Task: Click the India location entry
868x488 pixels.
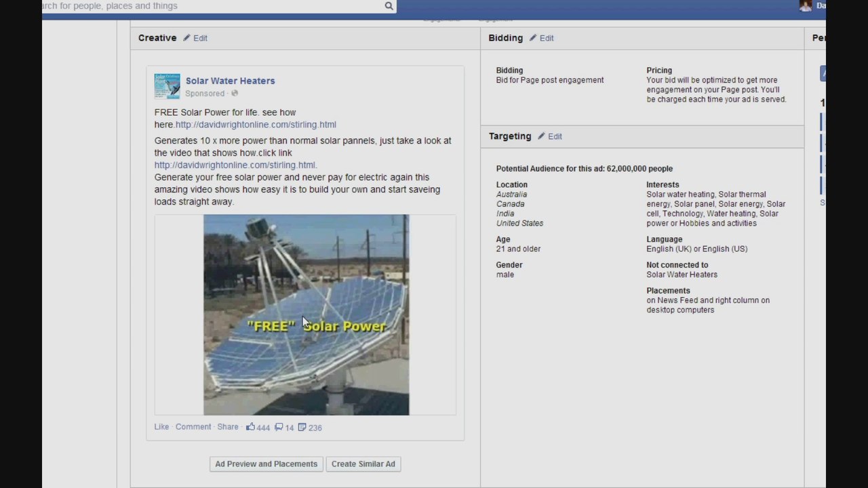Action: pos(505,213)
